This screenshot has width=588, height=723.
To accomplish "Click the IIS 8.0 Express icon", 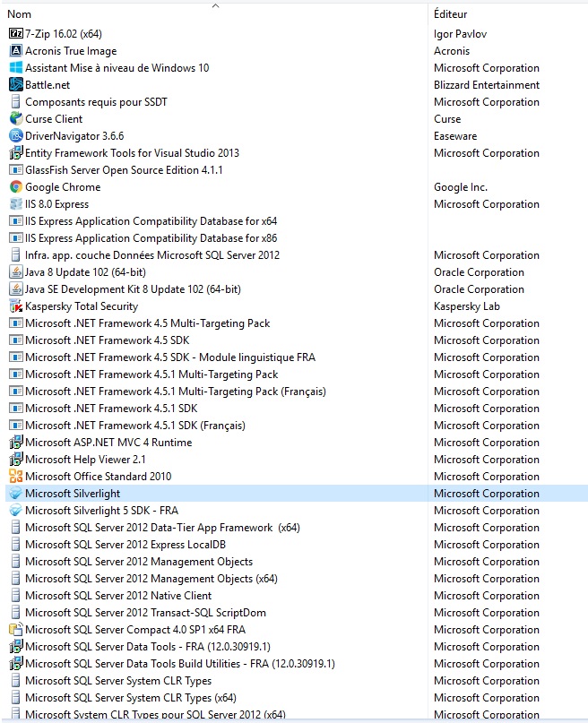I will pyautogui.click(x=15, y=204).
